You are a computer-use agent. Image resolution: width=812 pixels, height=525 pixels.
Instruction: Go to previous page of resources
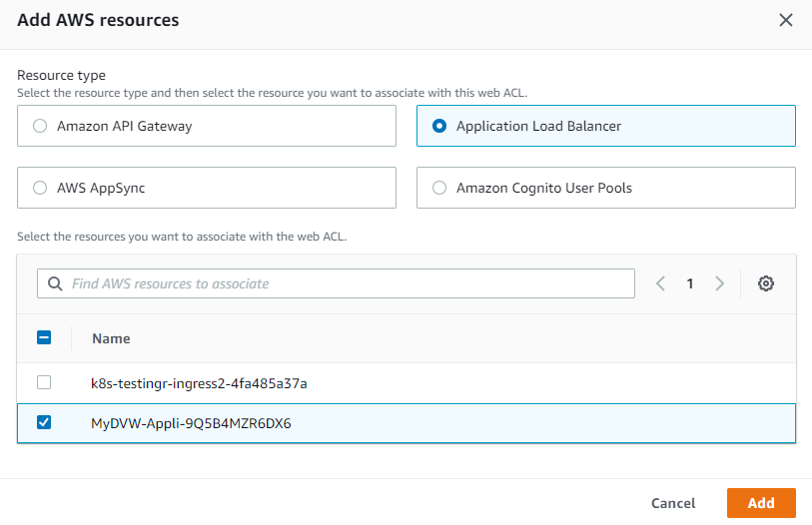point(660,283)
